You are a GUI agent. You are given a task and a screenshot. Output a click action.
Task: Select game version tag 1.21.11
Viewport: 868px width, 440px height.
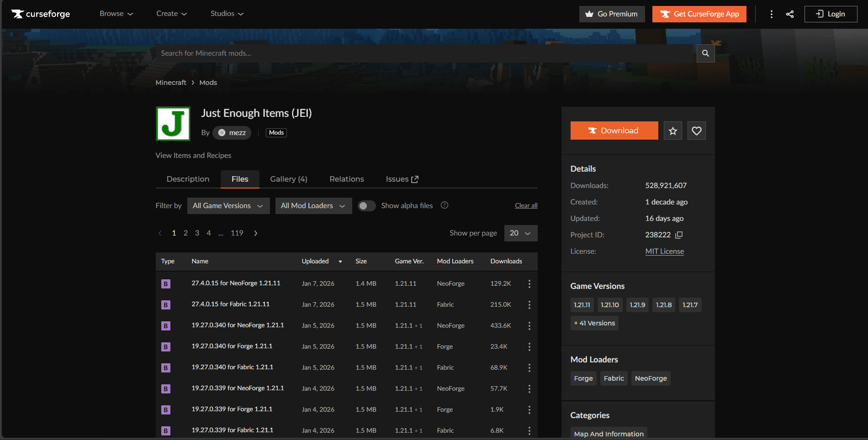tap(582, 305)
